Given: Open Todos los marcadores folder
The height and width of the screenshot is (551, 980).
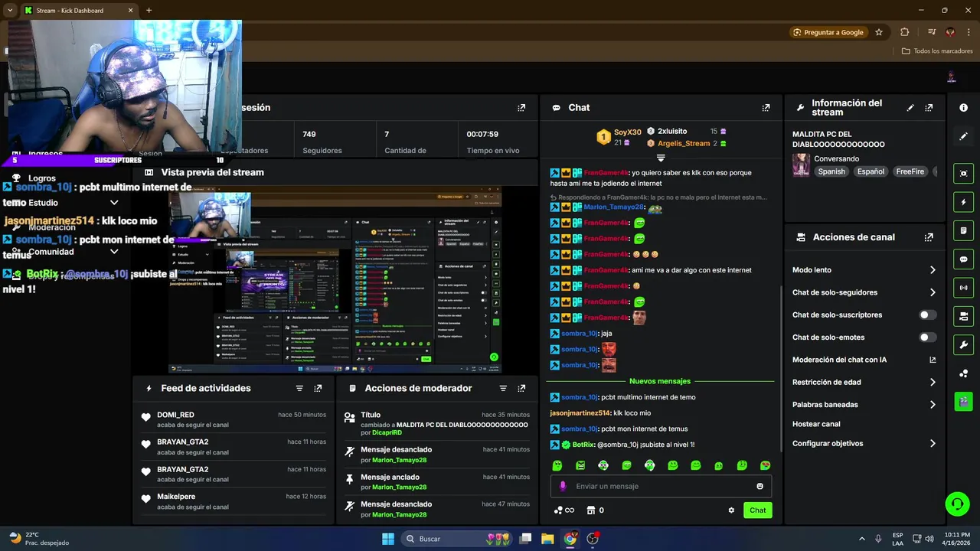Looking at the screenshot, I should click(x=937, y=51).
